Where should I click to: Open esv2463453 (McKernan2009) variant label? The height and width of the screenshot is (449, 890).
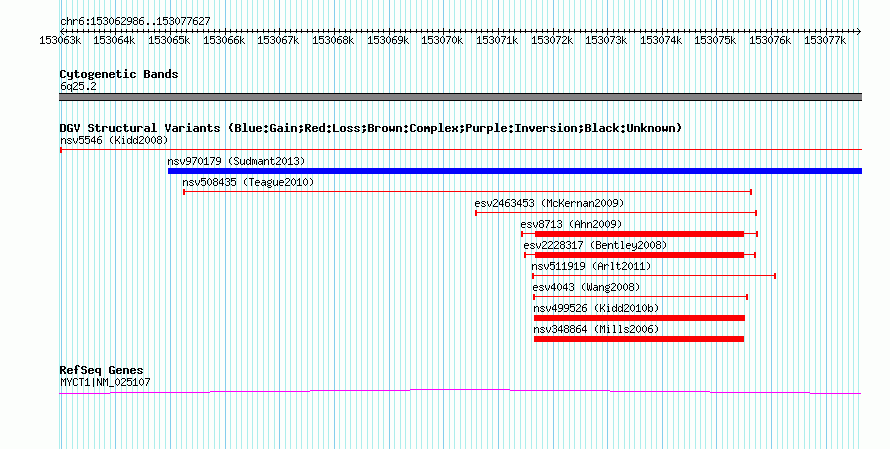pyautogui.click(x=549, y=203)
